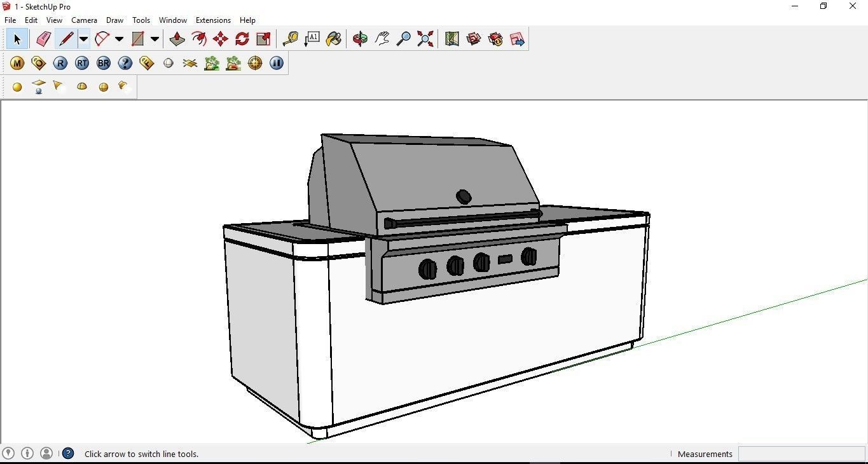Open the View menu
868x464 pixels.
(54, 20)
